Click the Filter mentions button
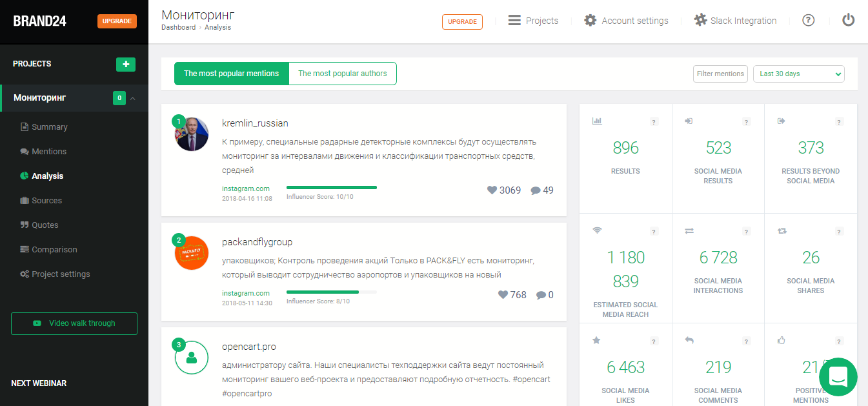This screenshot has width=868, height=406. [720, 74]
